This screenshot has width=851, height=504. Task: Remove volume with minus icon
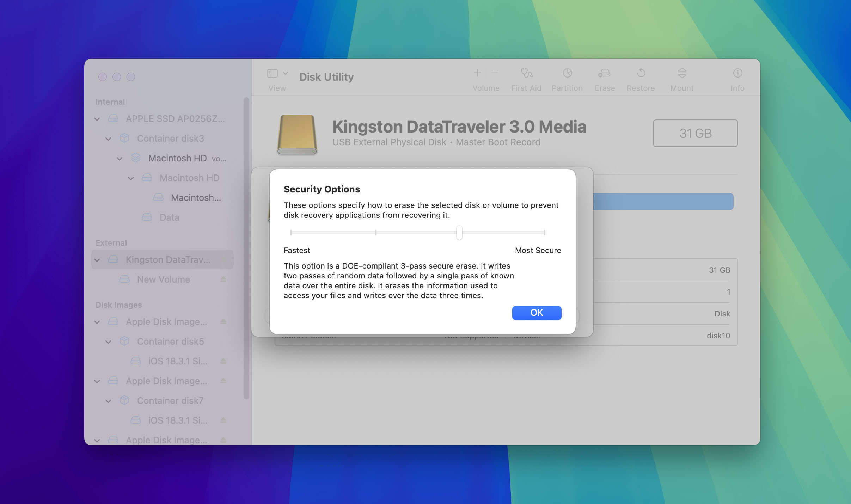pos(495,73)
